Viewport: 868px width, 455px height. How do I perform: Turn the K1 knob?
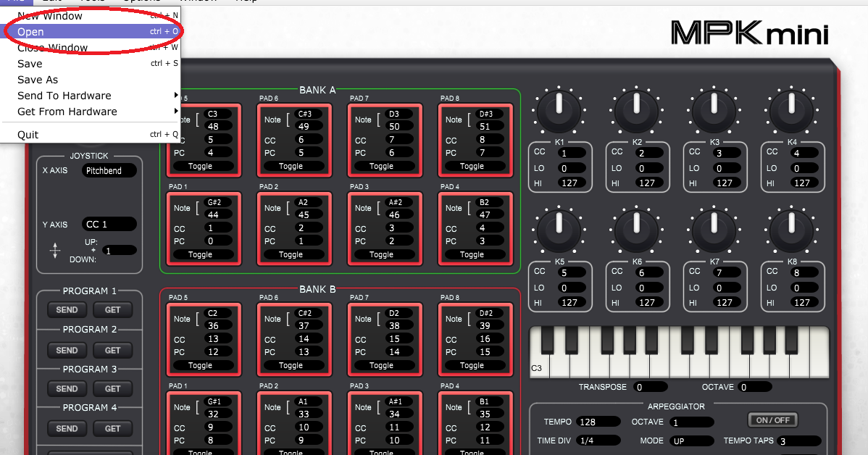point(559,110)
